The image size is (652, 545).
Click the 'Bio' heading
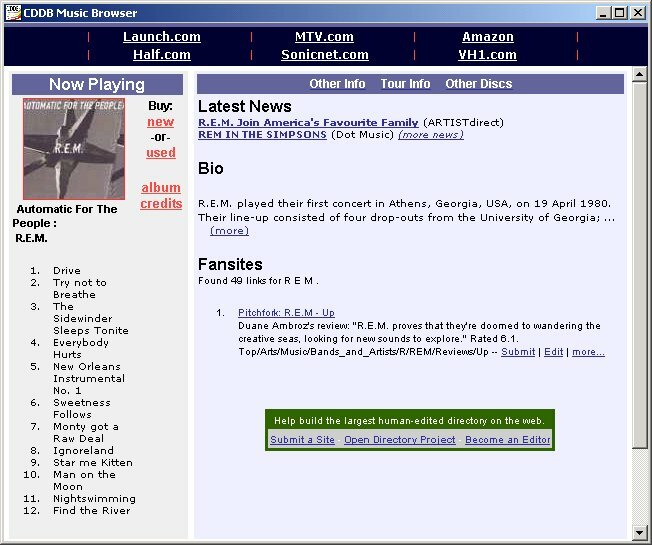[x=211, y=168]
